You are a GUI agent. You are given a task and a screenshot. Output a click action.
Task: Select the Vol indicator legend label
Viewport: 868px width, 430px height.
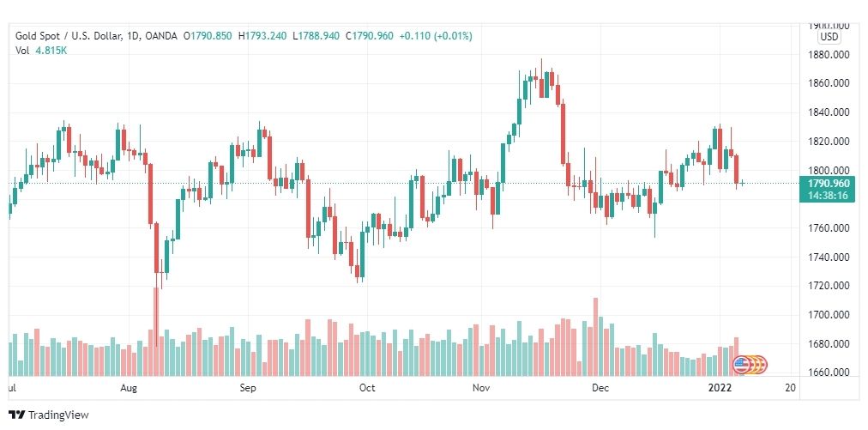point(21,51)
